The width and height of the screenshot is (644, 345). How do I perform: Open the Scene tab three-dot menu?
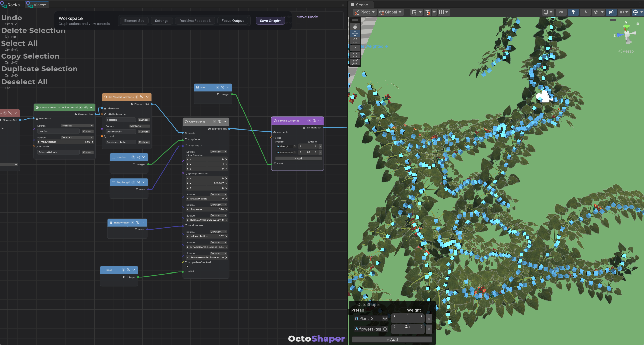640,4
